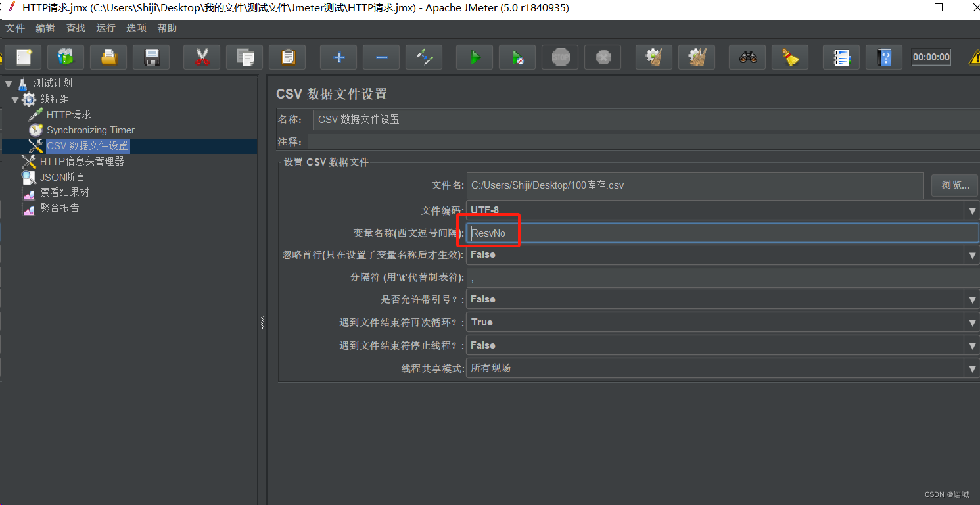Viewport: 980px width, 505px height.
Task: Click the 名称 input field
Action: (646, 120)
